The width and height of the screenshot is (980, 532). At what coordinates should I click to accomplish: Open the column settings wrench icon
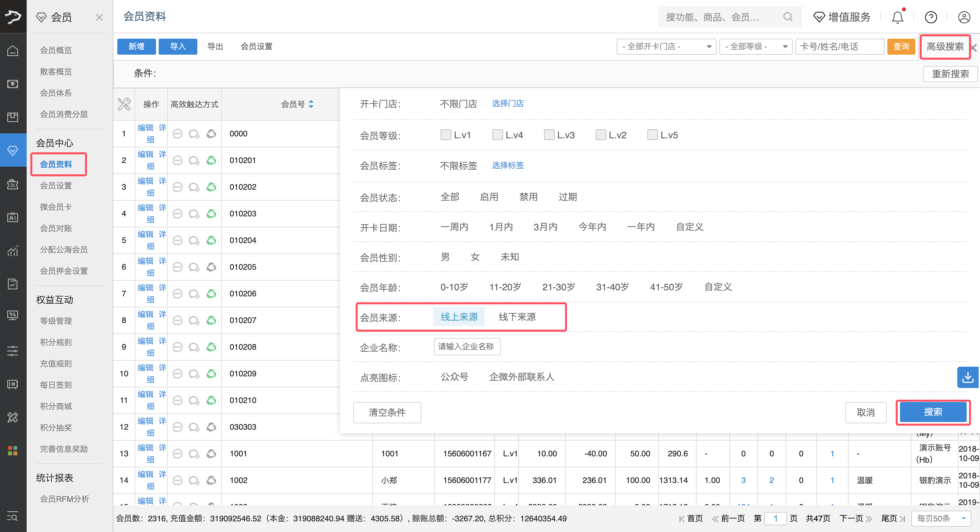coord(124,104)
